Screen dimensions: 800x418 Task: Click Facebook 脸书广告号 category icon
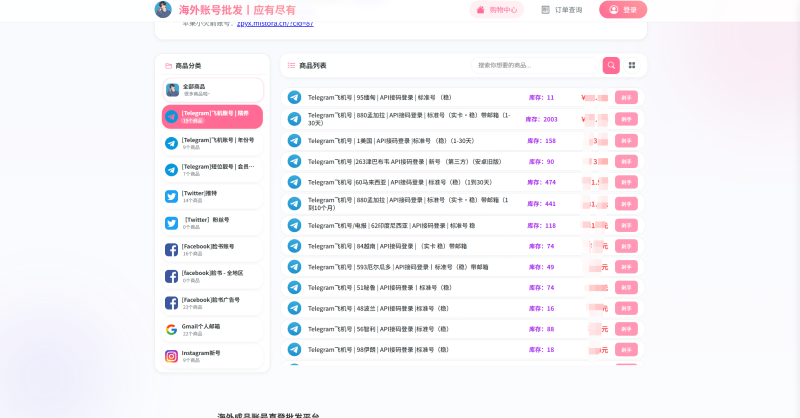(171, 302)
